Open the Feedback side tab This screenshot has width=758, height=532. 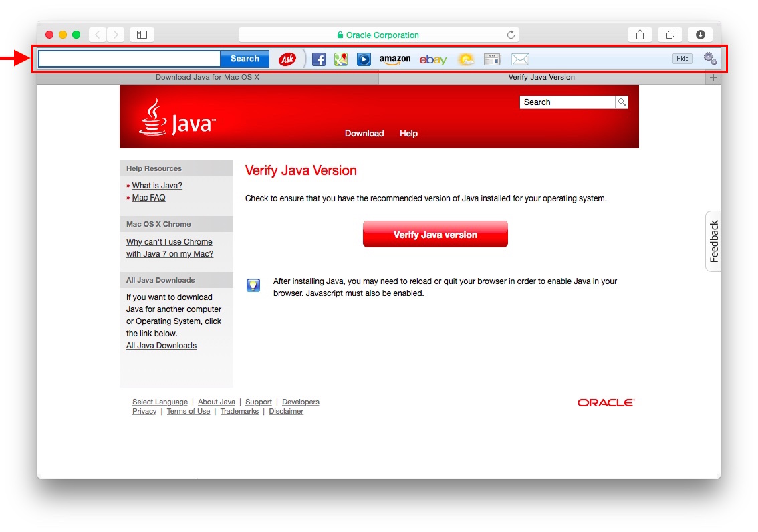(x=713, y=241)
